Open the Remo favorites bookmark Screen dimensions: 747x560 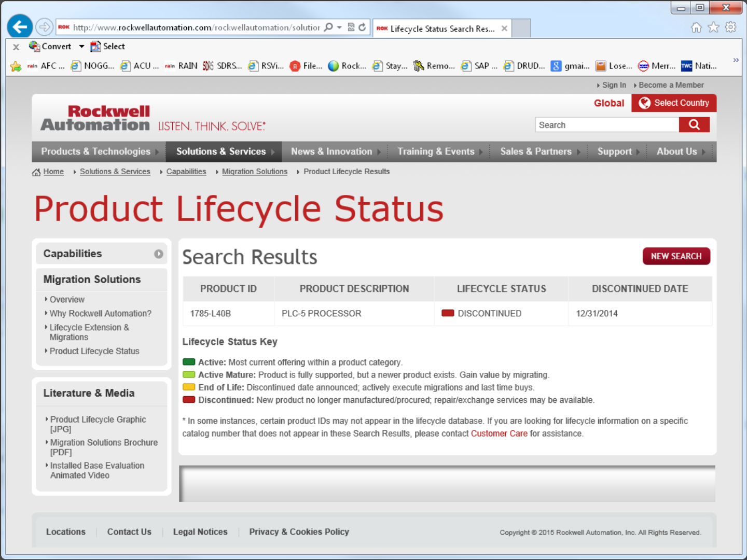(x=434, y=66)
